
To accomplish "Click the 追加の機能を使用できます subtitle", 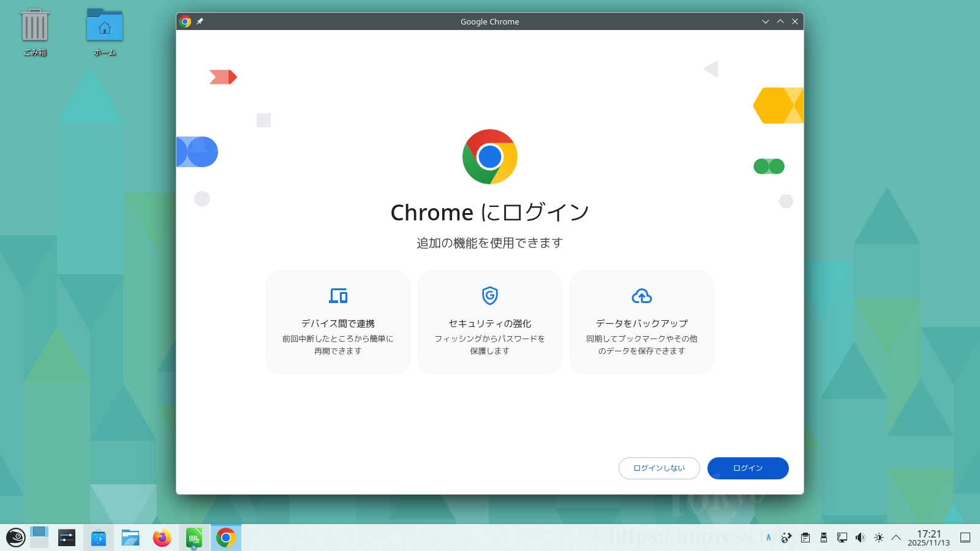I will click(490, 243).
